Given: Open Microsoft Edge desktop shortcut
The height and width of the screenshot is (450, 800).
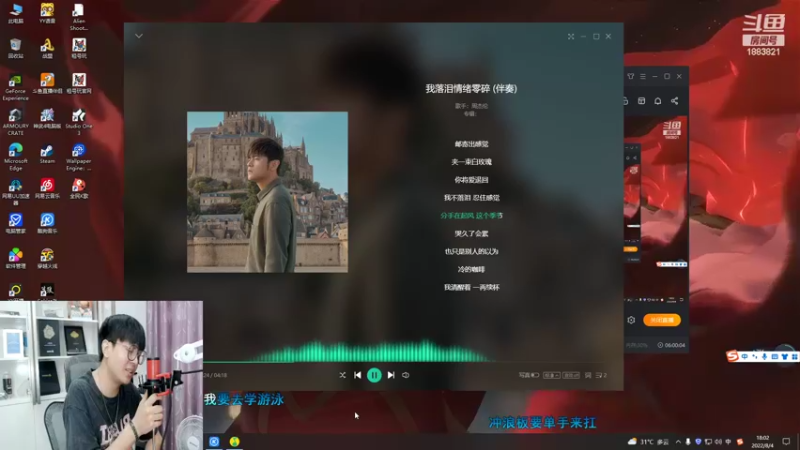Looking at the screenshot, I should (15, 157).
